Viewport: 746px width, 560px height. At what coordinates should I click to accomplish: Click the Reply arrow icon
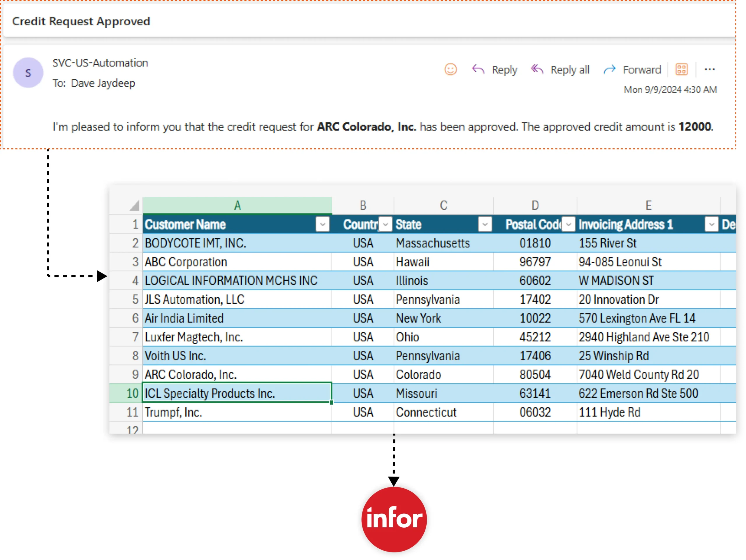point(478,69)
